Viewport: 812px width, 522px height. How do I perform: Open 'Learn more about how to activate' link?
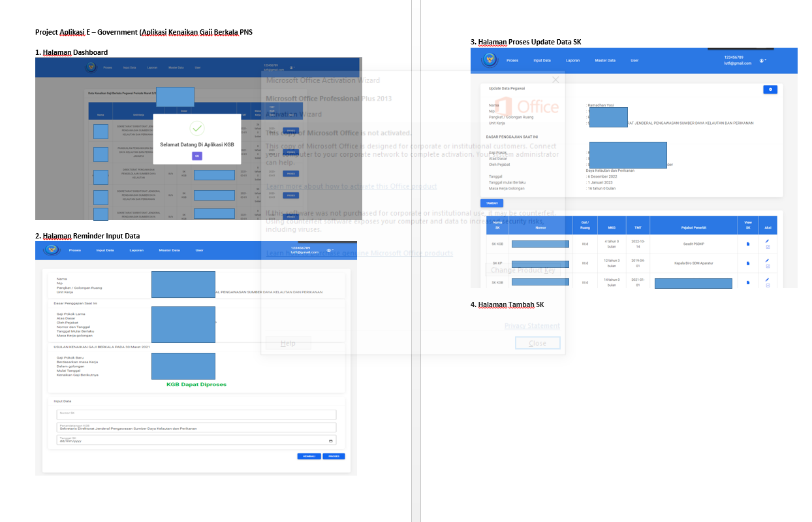[351, 186]
